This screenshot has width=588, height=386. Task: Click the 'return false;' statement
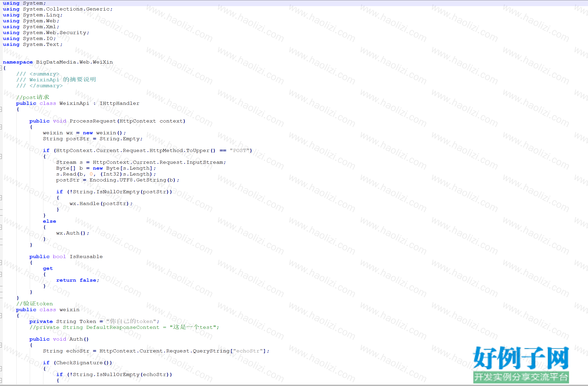point(78,280)
